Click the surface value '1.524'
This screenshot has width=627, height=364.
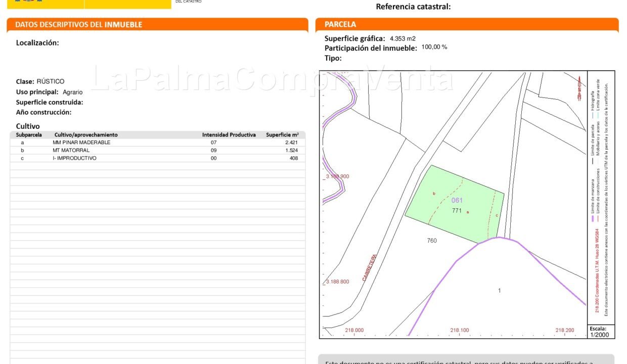coord(292,150)
